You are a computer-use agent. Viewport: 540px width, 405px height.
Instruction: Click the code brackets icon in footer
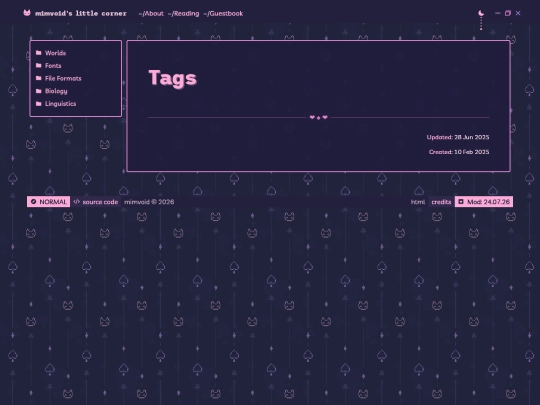pos(76,202)
